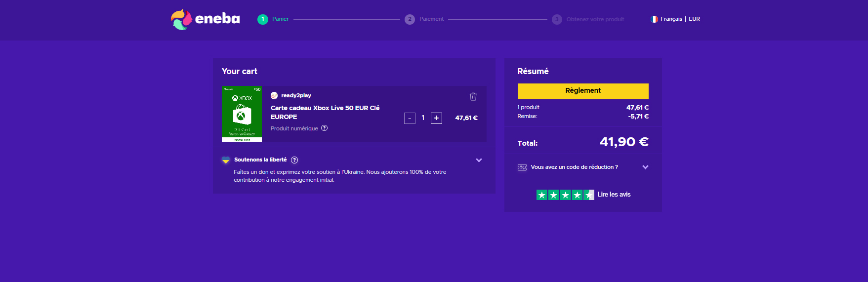This screenshot has height=282, width=868.
Task: Click the help icon beside Produit numérique
Action: 324,128
